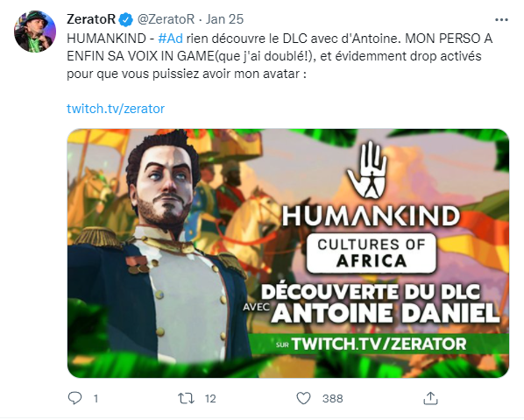Open ZeratoR's profile picture
The width and height of the screenshot is (524, 420).
34,32
